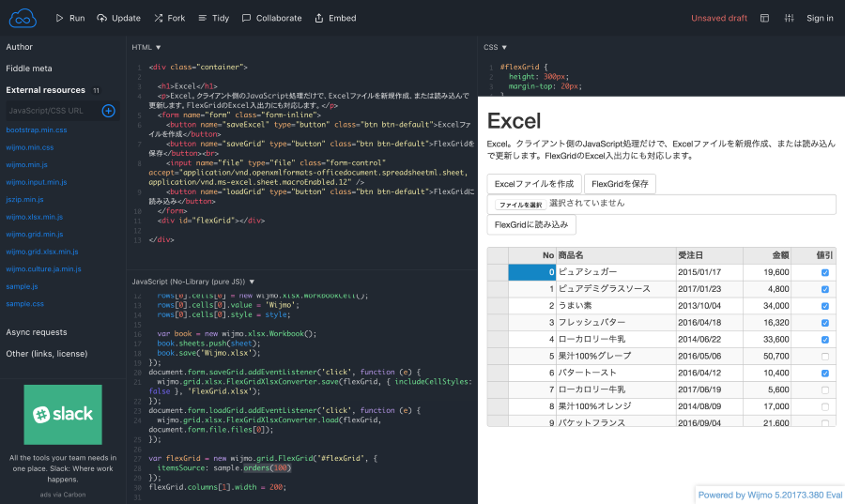Expand Other (links, license) section
Viewport: 845px width, 504px height.
tap(47, 354)
